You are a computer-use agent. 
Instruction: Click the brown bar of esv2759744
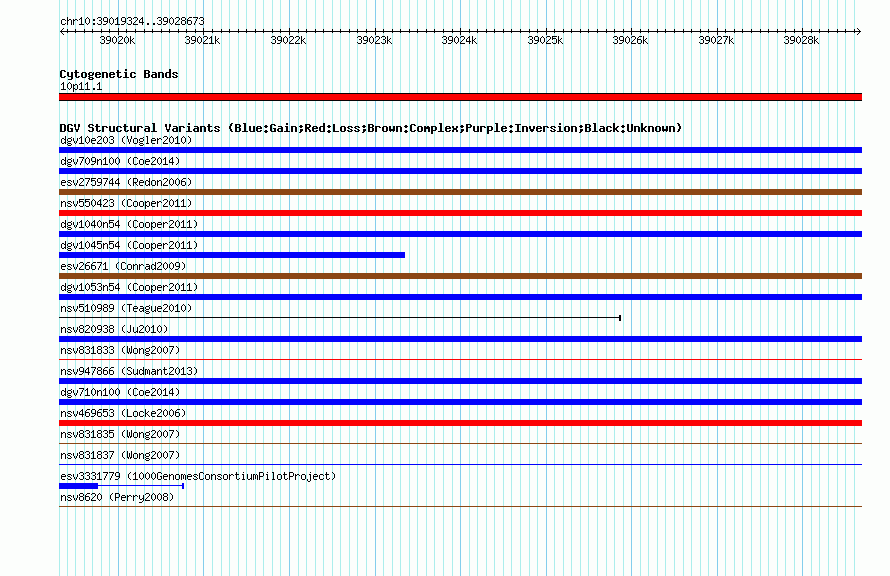[x=460, y=192]
